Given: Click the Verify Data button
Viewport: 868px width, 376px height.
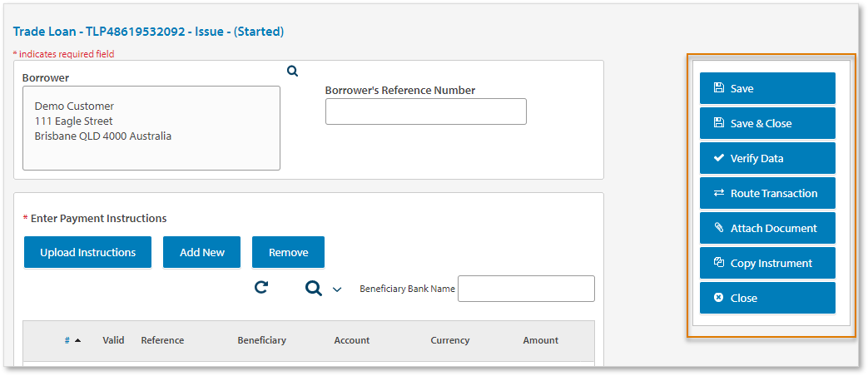Looking at the screenshot, I should pyautogui.click(x=766, y=158).
